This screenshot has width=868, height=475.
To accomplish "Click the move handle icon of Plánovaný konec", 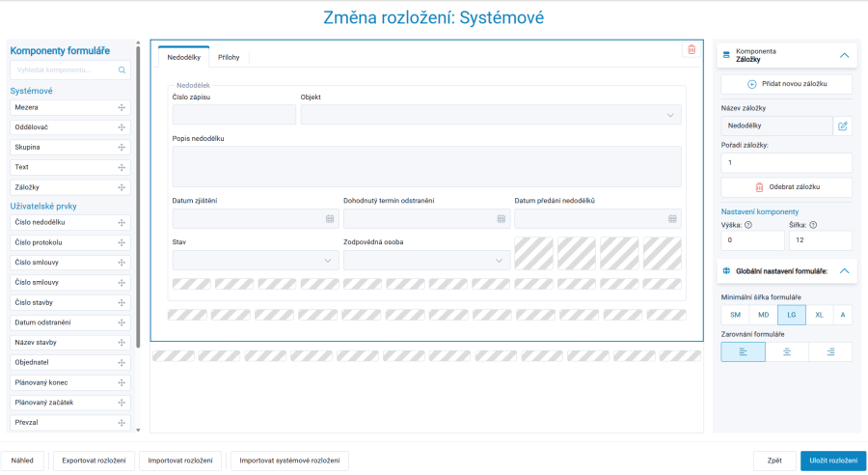I will tap(122, 382).
